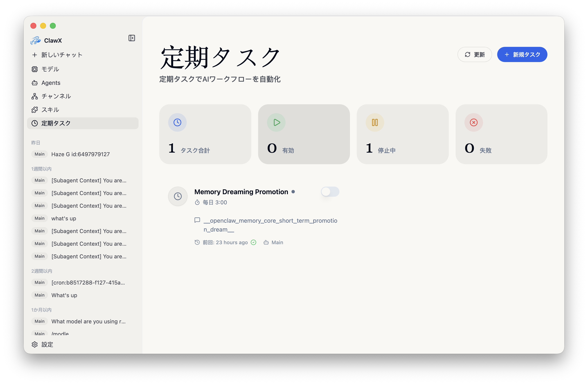Open 'What model are you using r...' chat
This screenshot has width=588, height=385.
tap(83, 321)
